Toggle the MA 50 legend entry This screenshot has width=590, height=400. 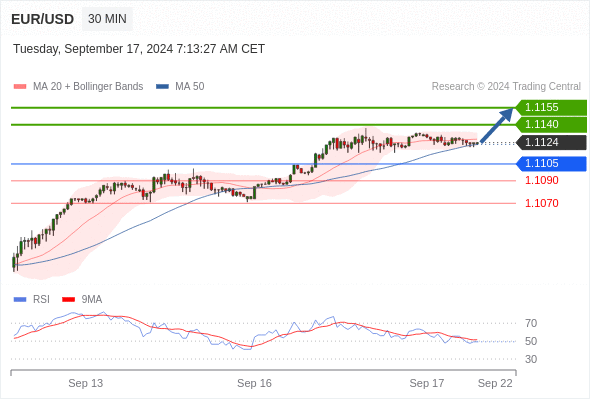point(180,87)
